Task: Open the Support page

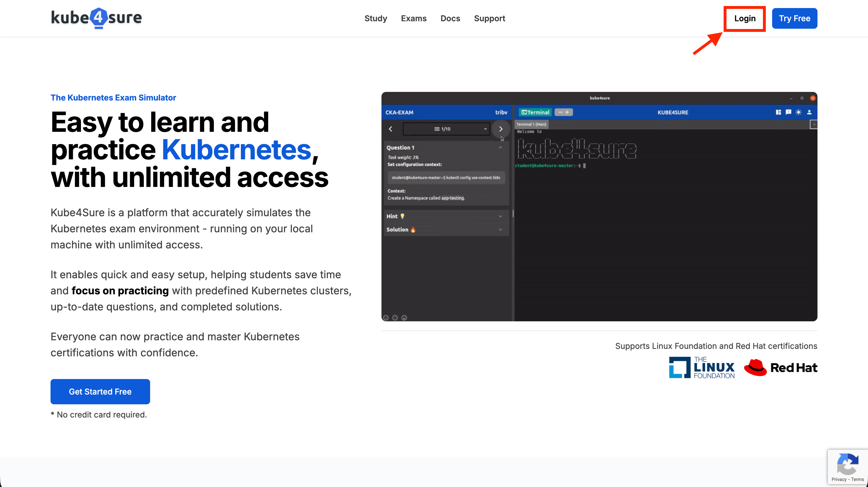Action: (490, 18)
